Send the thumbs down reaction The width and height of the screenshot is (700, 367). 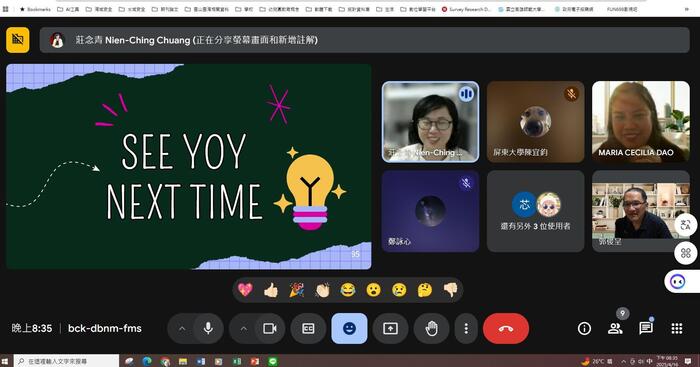click(x=450, y=290)
